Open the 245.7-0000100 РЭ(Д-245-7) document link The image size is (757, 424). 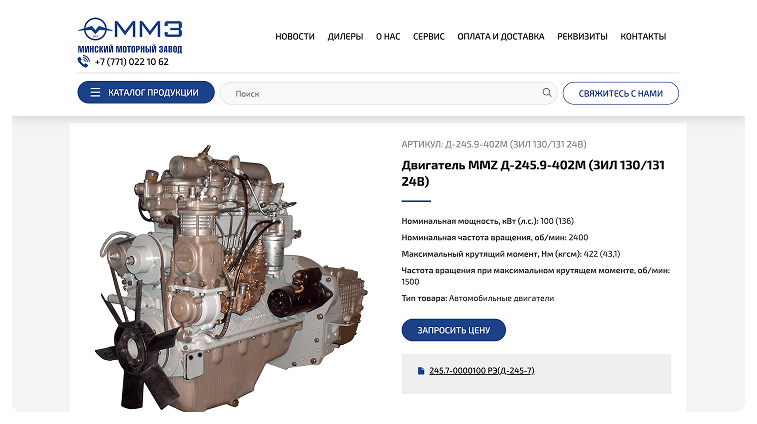[481, 371]
